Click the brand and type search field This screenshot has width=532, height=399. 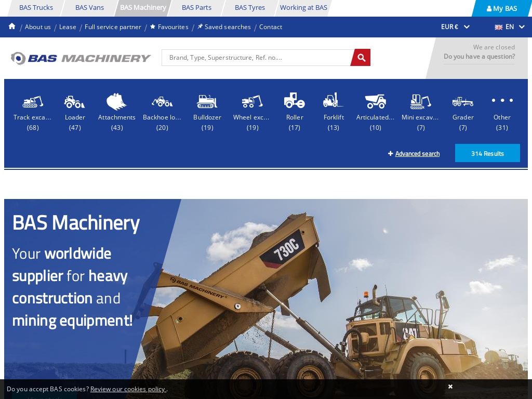257,58
